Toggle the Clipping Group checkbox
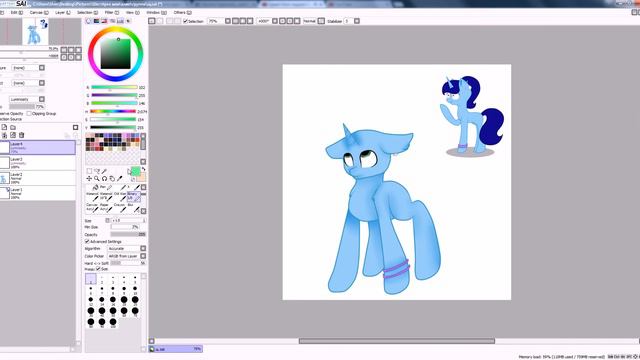Image resolution: width=640 pixels, height=360 pixels. click(x=29, y=113)
